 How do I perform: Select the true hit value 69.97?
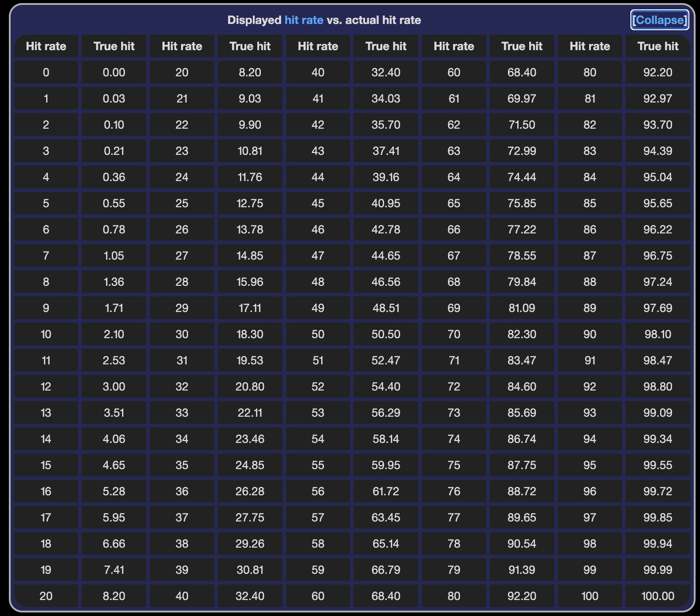click(x=522, y=99)
